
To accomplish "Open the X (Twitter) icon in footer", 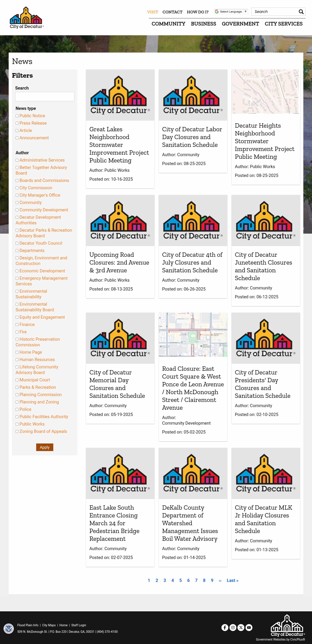I will pos(241,628).
